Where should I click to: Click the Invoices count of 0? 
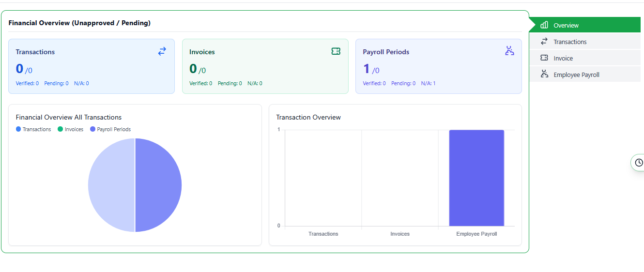193,69
